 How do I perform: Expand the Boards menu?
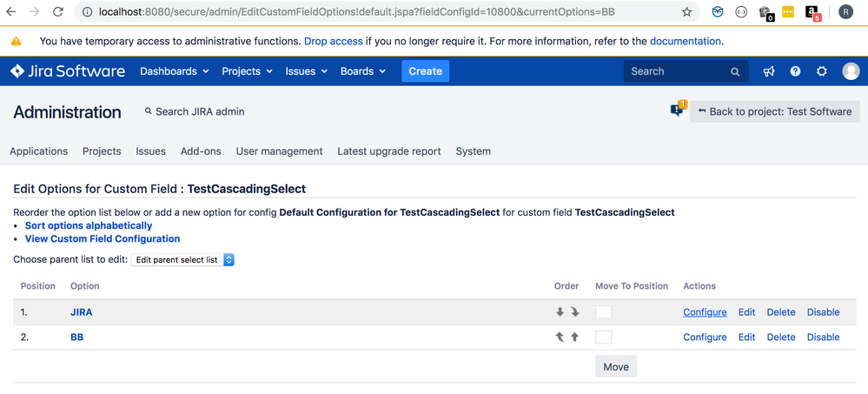pos(363,71)
